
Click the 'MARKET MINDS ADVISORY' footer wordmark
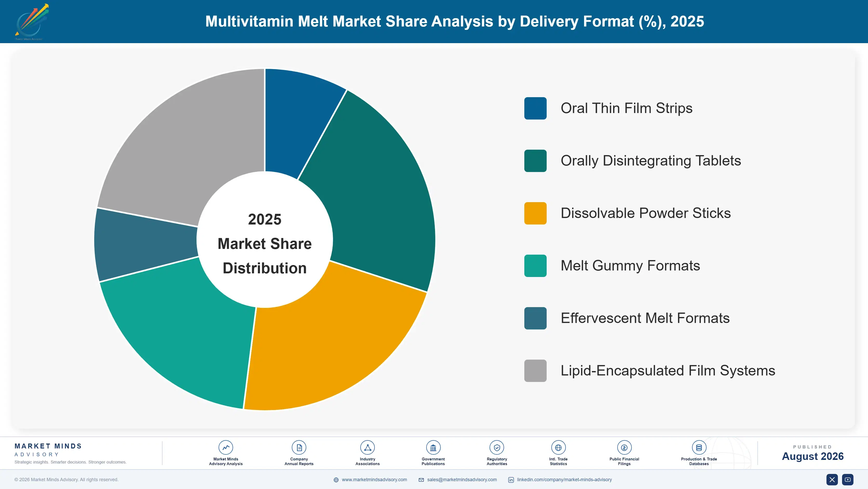48,450
